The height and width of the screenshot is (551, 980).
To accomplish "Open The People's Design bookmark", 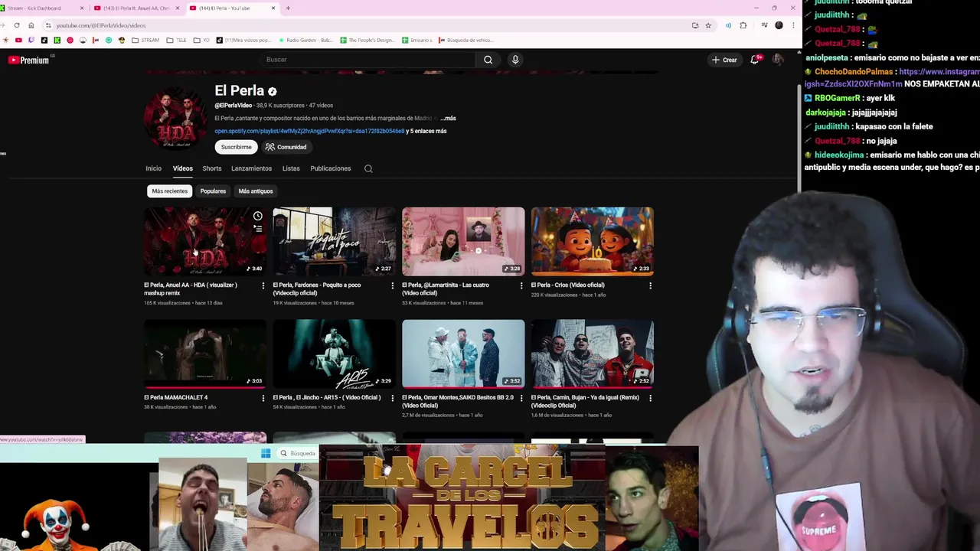I will point(367,40).
